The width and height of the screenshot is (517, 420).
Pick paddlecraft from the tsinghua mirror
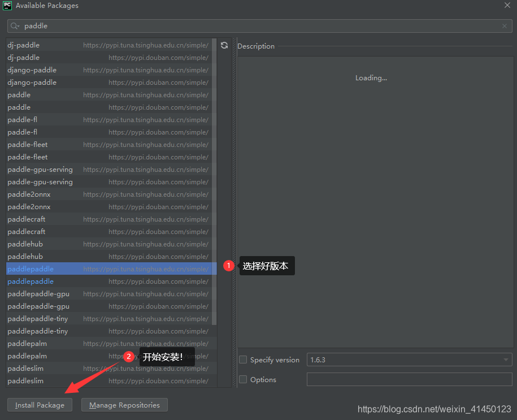click(x=109, y=219)
